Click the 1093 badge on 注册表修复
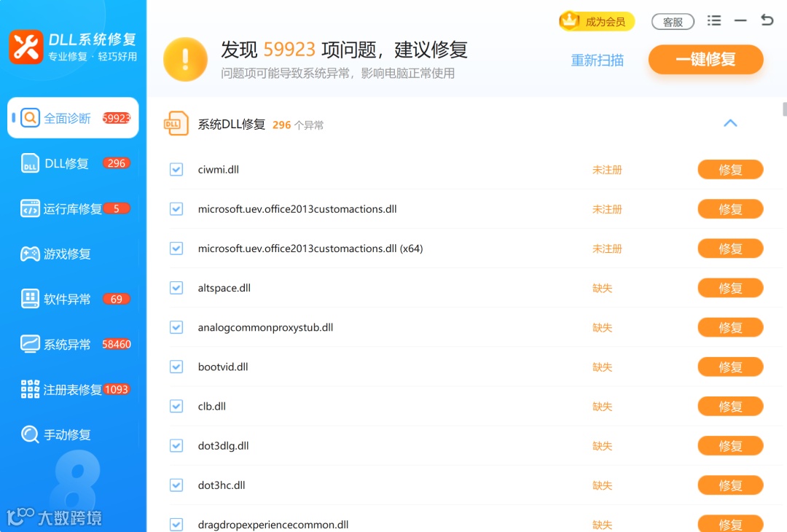Viewport: 787px width, 532px height. pyautogui.click(x=117, y=389)
